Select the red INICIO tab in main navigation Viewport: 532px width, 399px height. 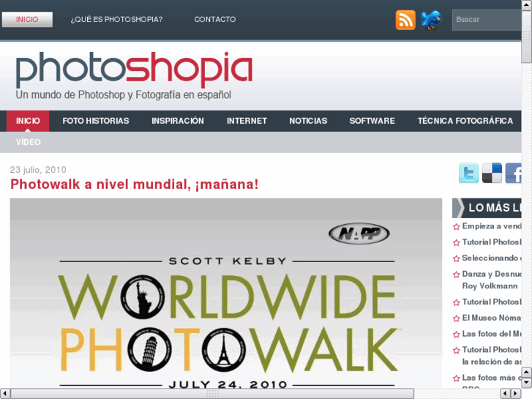tap(28, 121)
